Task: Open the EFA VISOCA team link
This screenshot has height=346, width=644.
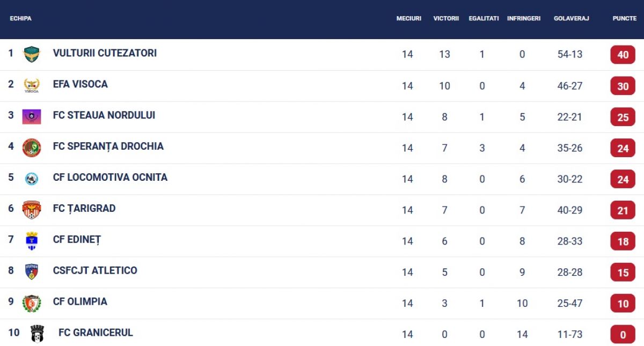Action: point(80,84)
